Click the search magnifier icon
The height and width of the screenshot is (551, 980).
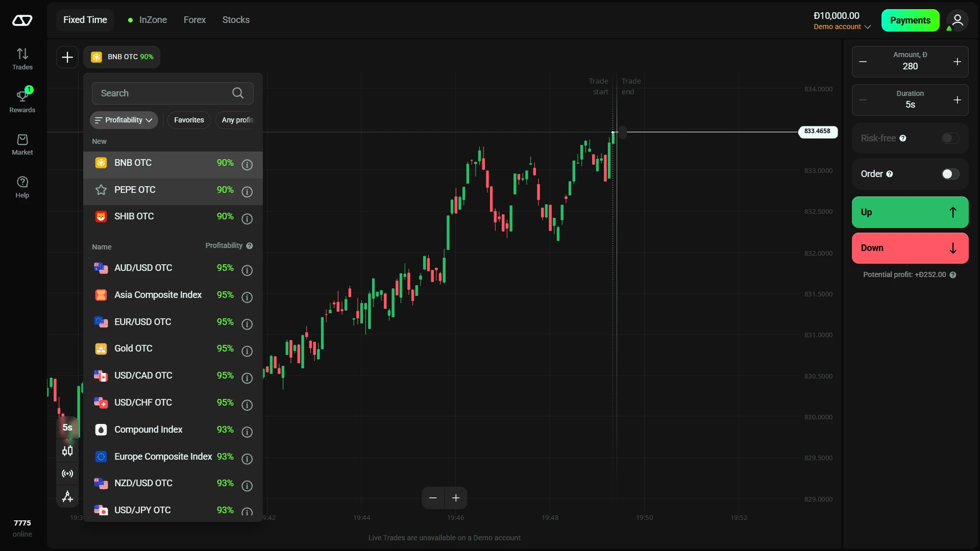coord(238,93)
